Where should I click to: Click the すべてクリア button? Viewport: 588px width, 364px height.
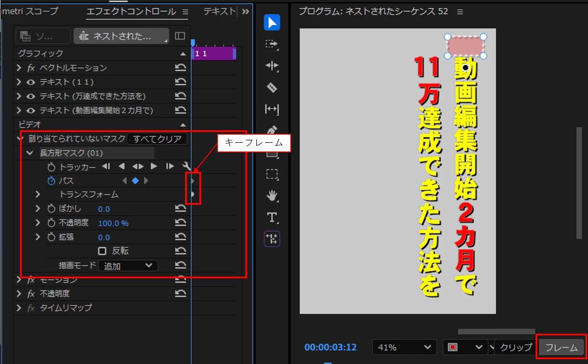click(157, 139)
